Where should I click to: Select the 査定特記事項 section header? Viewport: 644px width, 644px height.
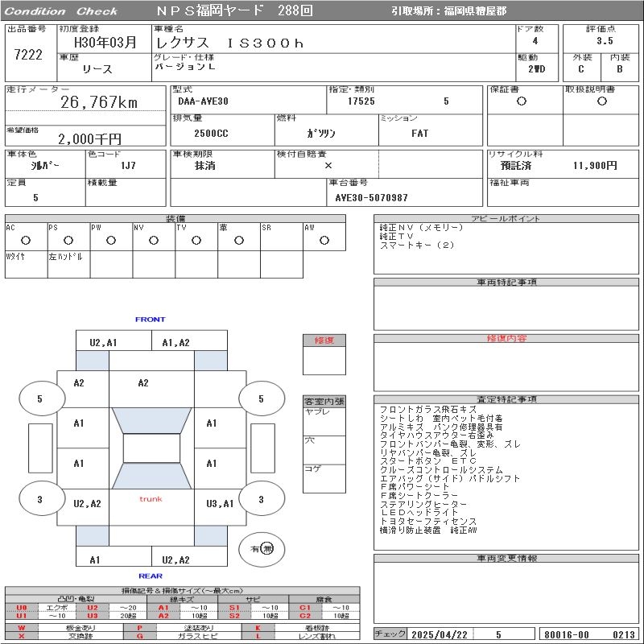[x=506, y=399]
